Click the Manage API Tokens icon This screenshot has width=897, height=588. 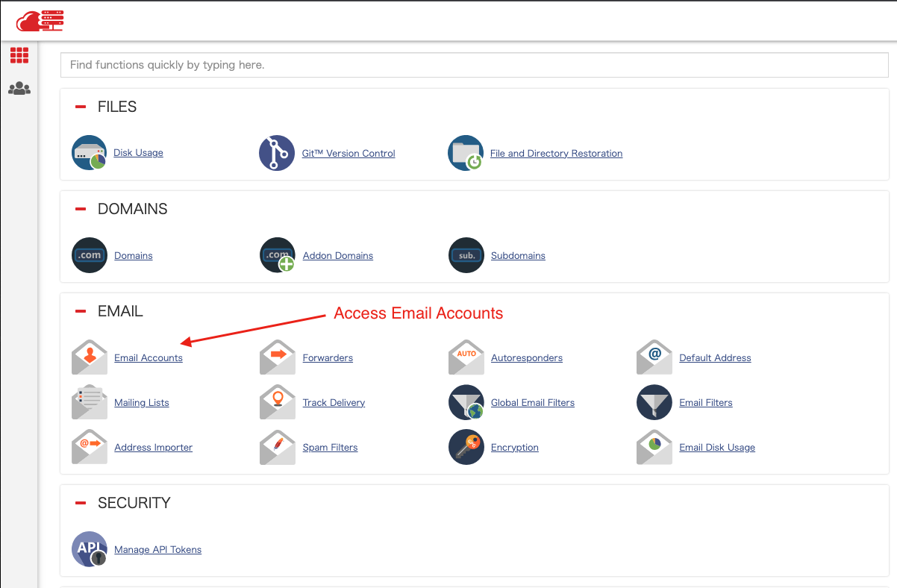[x=90, y=549]
